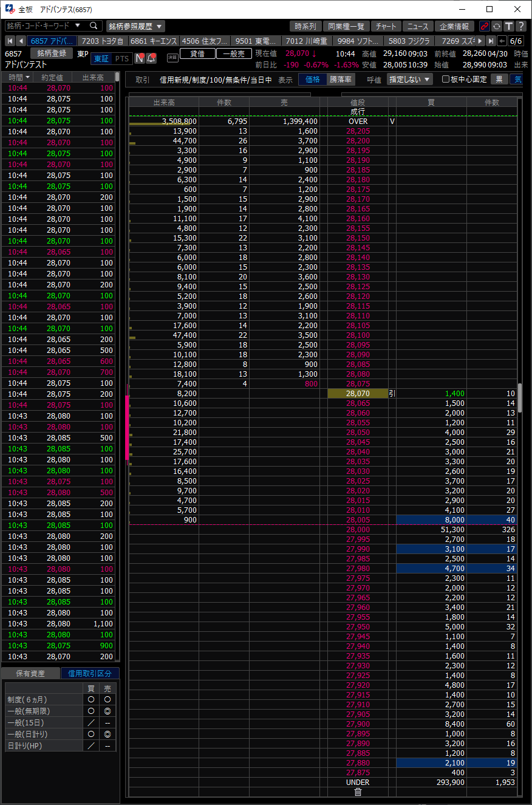Toggle the 気 button next to 累

click(x=517, y=79)
